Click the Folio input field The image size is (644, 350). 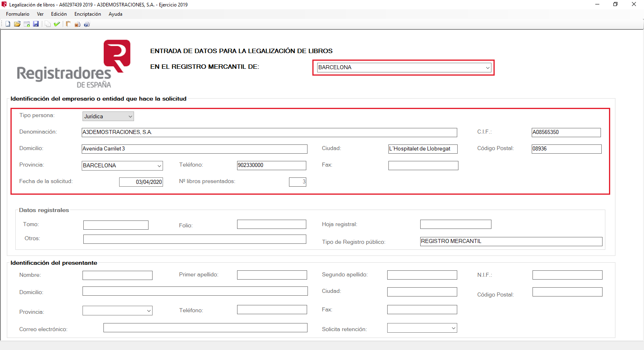pos(272,224)
